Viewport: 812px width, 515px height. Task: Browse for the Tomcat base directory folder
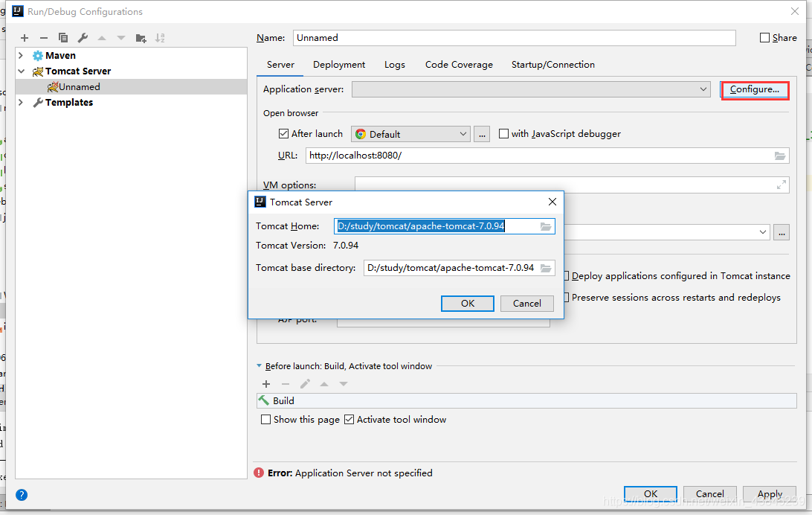pyautogui.click(x=546, y=268)
